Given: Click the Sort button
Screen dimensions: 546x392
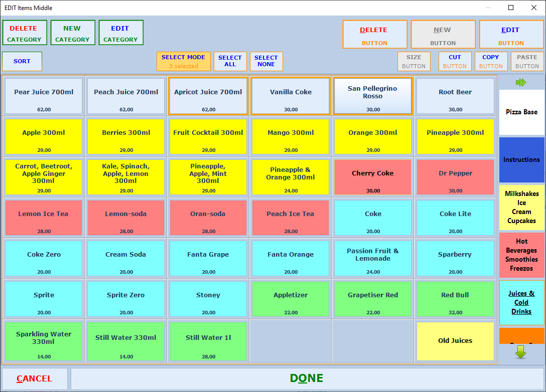Looking at the screenshot, I should pos(22,61).
